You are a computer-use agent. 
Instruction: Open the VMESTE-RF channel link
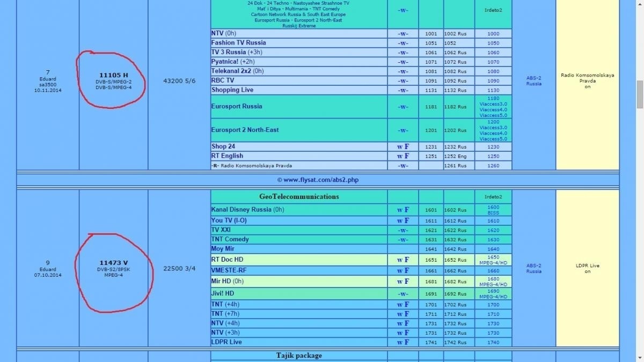coord(229,270)
